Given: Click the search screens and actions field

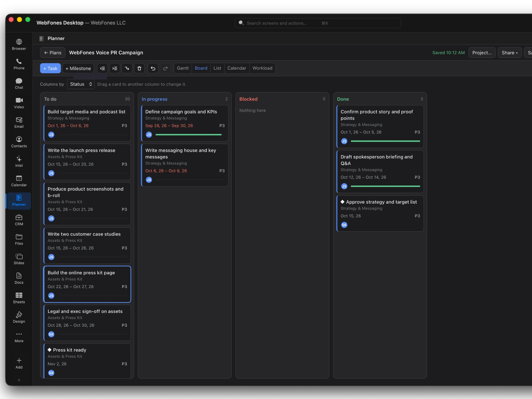Looking at the screenshot, I should click(x=318, y=23).
